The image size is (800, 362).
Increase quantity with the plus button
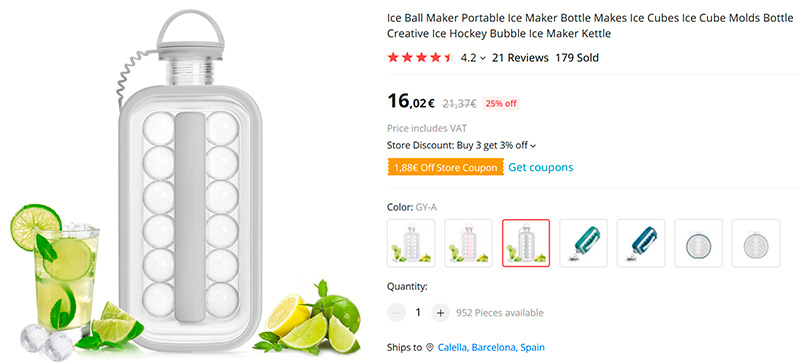point(440,313)
